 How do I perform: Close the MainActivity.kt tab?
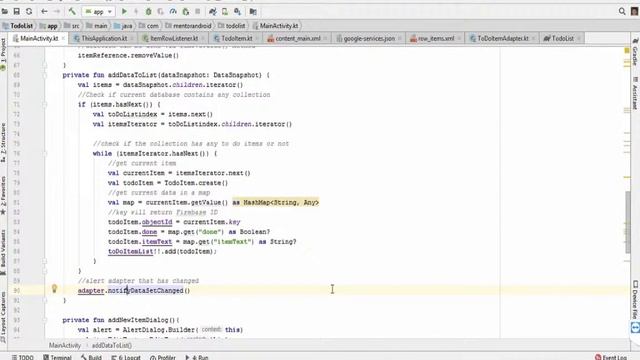[63, 38]
